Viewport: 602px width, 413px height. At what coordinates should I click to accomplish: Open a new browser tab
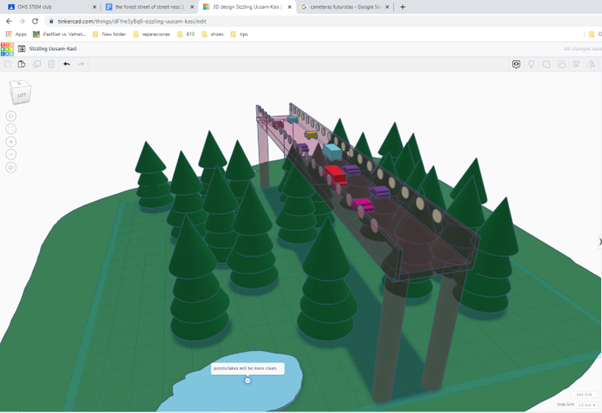(402, 7)
